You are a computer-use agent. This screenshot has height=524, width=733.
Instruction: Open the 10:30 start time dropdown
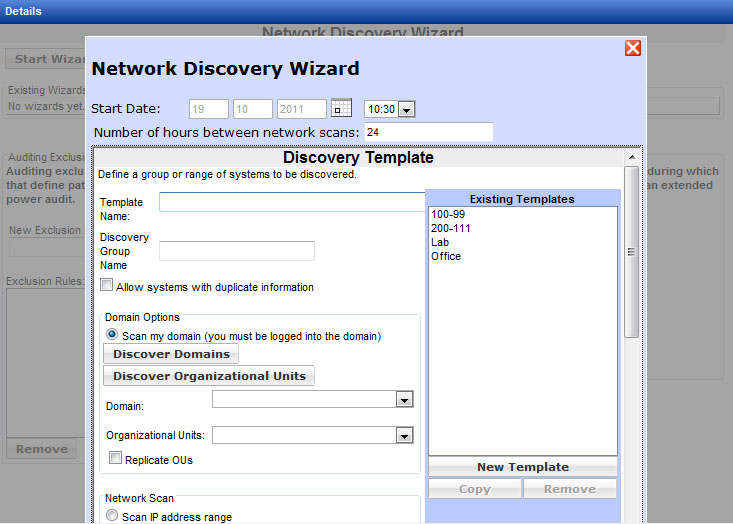click(406, 109)
